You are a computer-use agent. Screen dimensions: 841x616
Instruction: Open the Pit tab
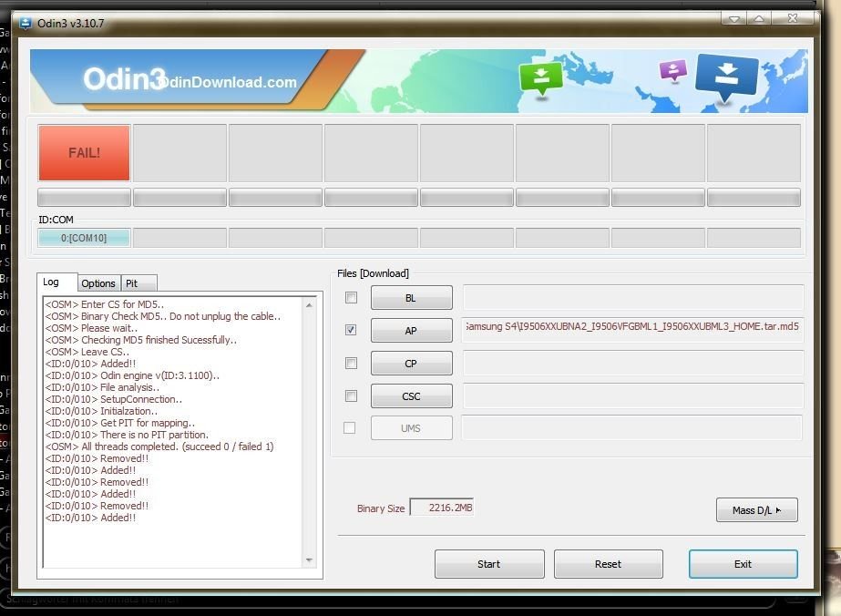(138, 283)
